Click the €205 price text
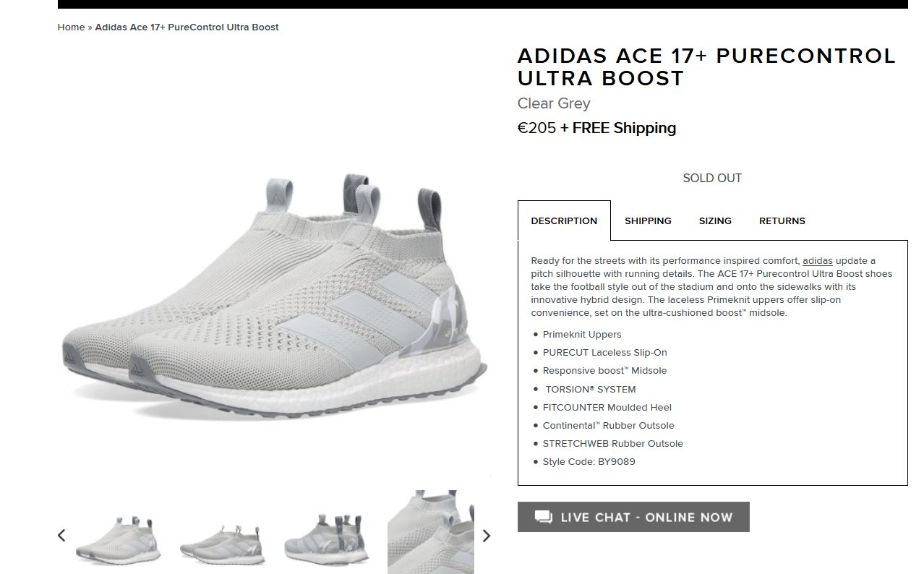This screenshot has width=924, height=574. [x=536, y=128]
